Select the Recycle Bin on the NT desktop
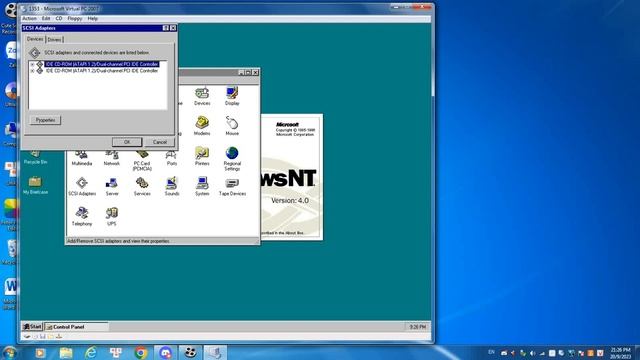 coord(35,157)
